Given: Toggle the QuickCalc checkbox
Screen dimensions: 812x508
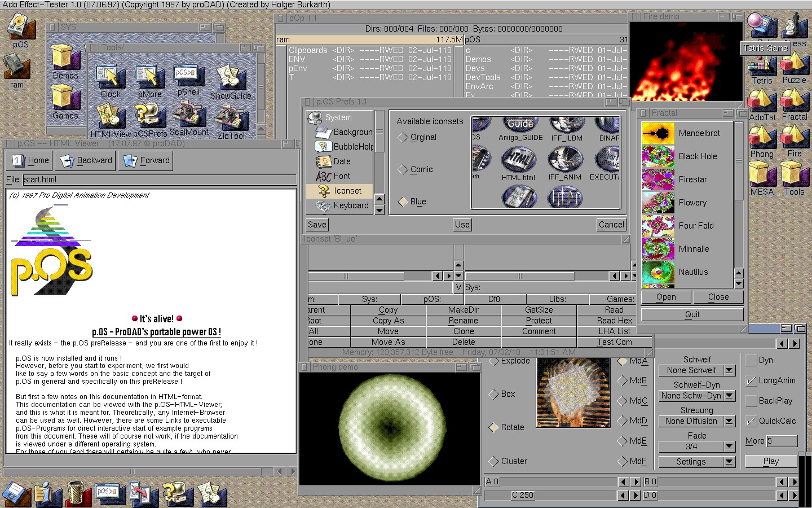Looking at the screenshot, I should pos(751,421).
